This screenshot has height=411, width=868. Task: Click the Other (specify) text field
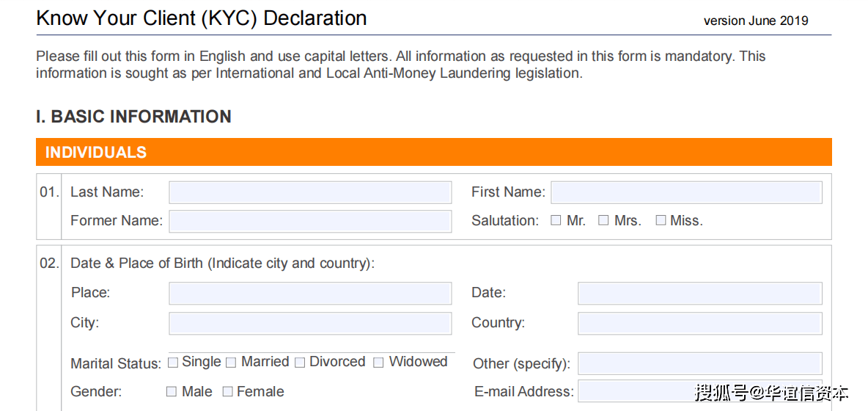[699, 363]
